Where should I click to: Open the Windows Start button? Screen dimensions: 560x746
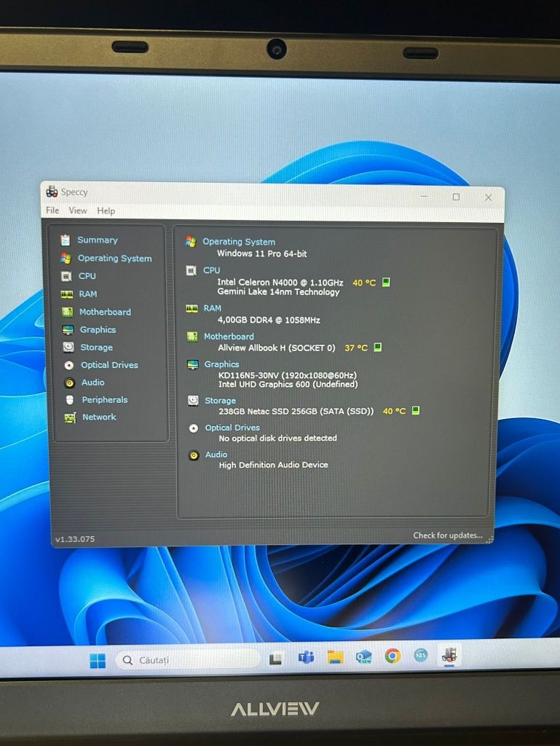(x=98, y=660)
